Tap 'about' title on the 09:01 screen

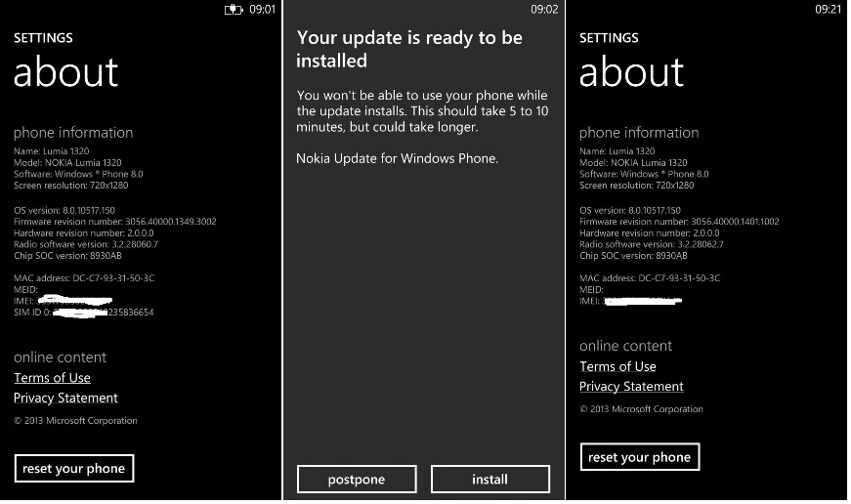coord(65,72)
